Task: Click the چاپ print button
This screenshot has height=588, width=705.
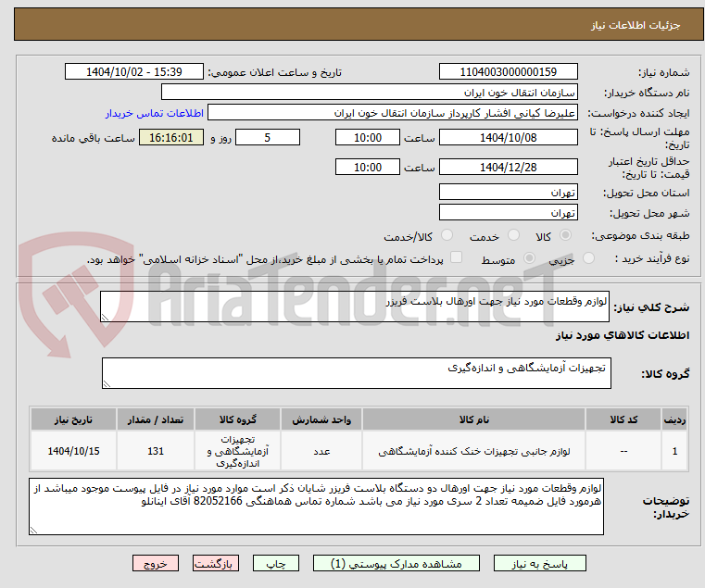Action: (x=276, y=563)
